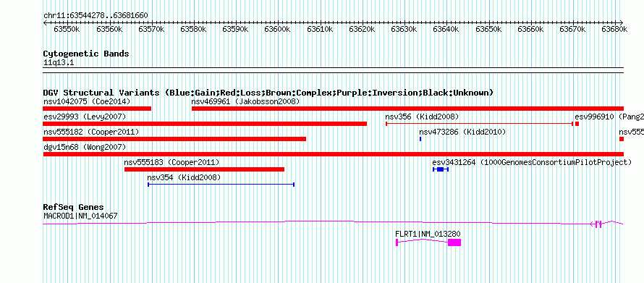This screenshot has height=283, width=644.
Task: Click the partially visible nsv555 label at right edge
Action: click(x=631, y=132)
